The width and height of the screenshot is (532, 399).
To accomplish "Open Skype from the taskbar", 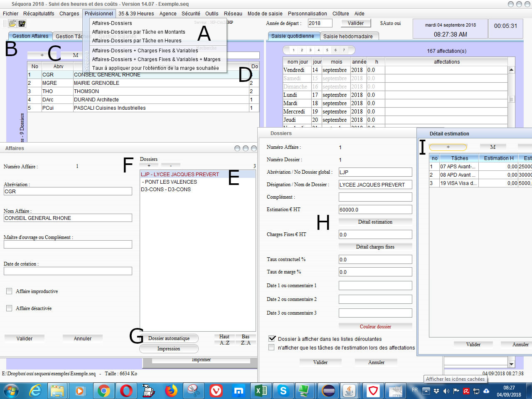I will pos(283,391).
